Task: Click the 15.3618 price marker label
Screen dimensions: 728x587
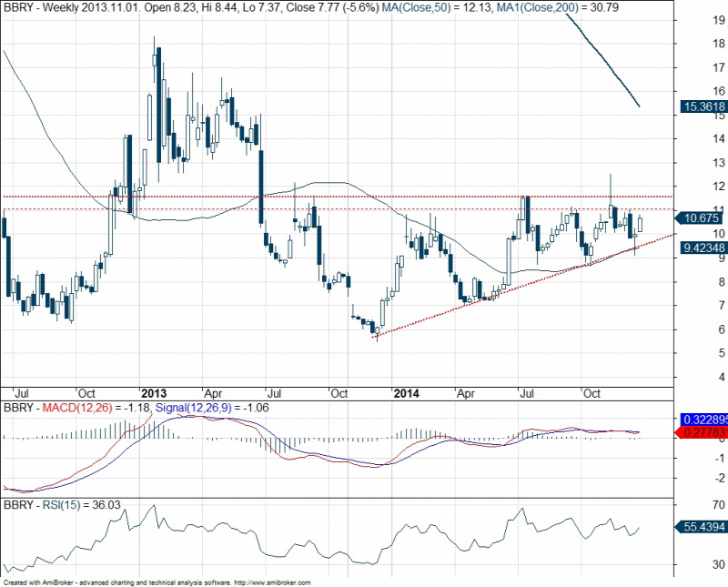Action: pyautogui.click(x=703, y=106)
